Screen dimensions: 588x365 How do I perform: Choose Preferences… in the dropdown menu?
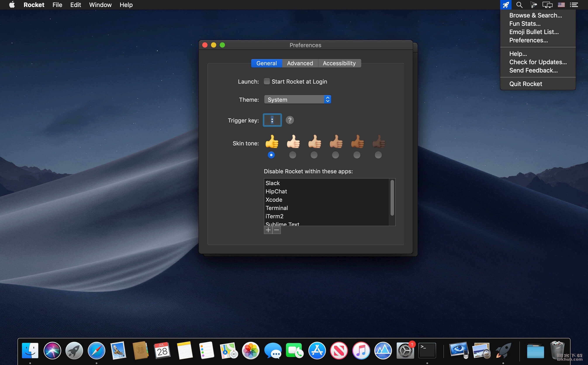[538, 40]
